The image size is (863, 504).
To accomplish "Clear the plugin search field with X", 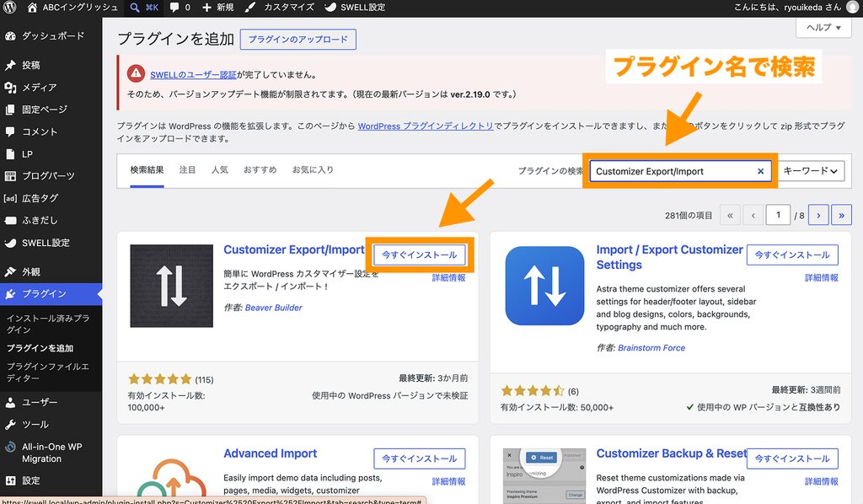I will pyautogui.click(x=760, y=171).
